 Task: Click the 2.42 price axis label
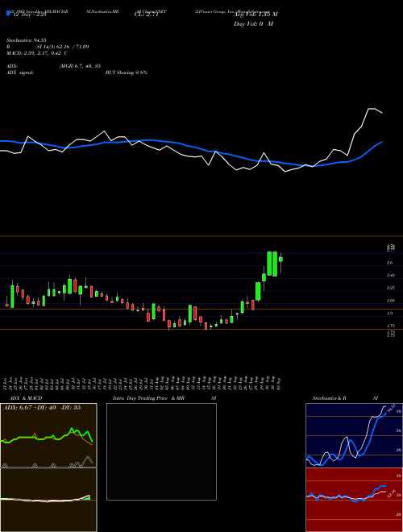tap(390, 276)
